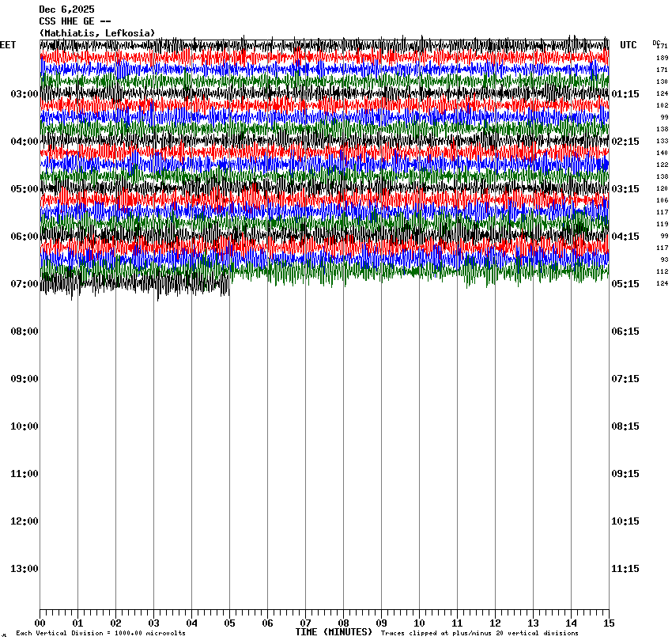Click the minute 15 axis label
The image size is (672, 644).
click(x=609, y=623)
